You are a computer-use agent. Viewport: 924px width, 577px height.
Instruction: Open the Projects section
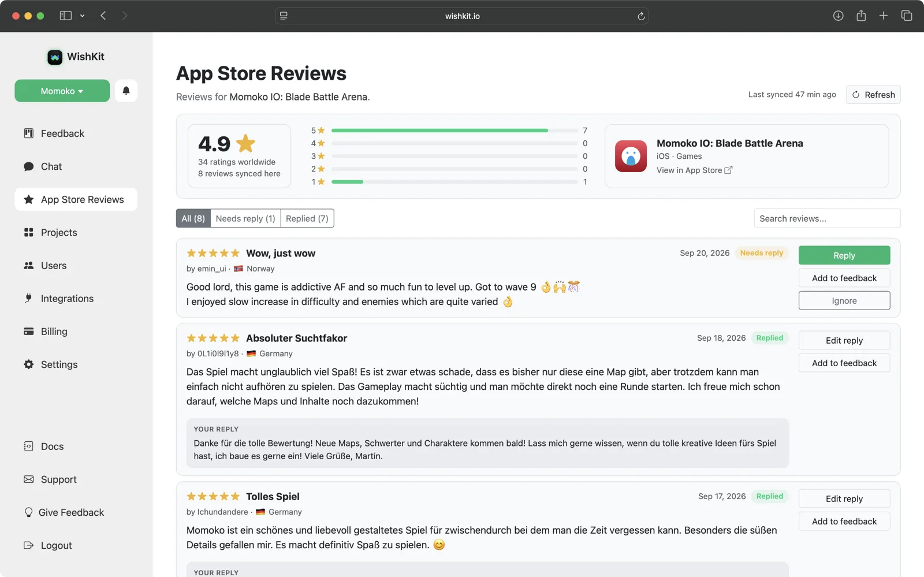point(76,232)
